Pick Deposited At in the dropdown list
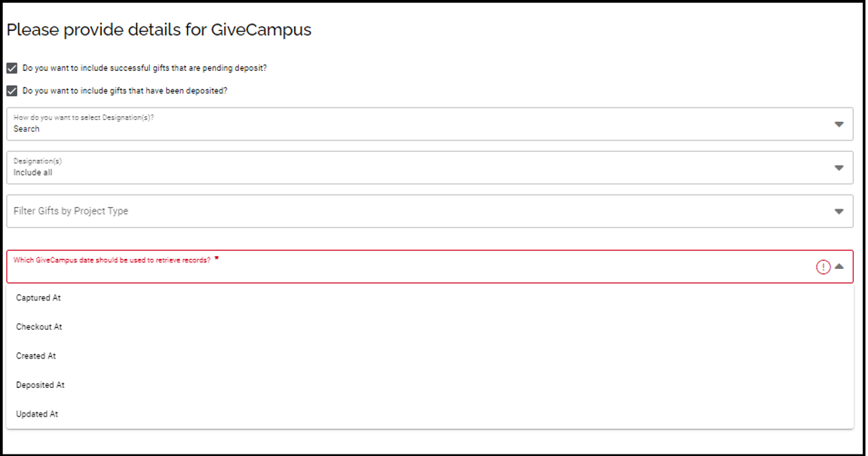The image size is (868, 456). pyautogui.click(x=40, y=384)
